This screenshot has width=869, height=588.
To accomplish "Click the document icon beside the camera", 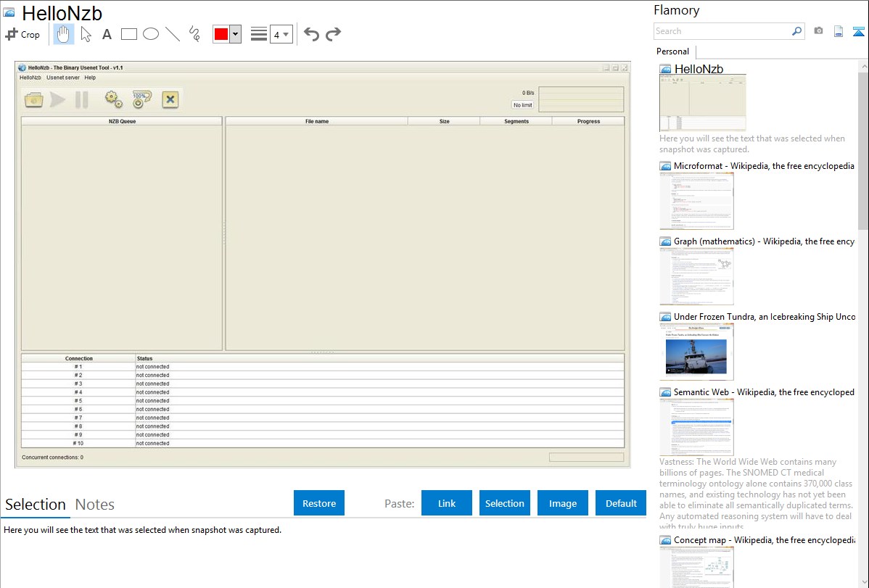I will pyautogui.click(x=839, y=31).
